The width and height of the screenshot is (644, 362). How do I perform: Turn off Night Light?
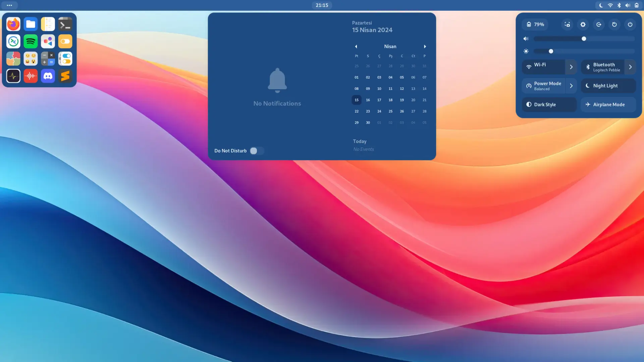coord(608,86)
